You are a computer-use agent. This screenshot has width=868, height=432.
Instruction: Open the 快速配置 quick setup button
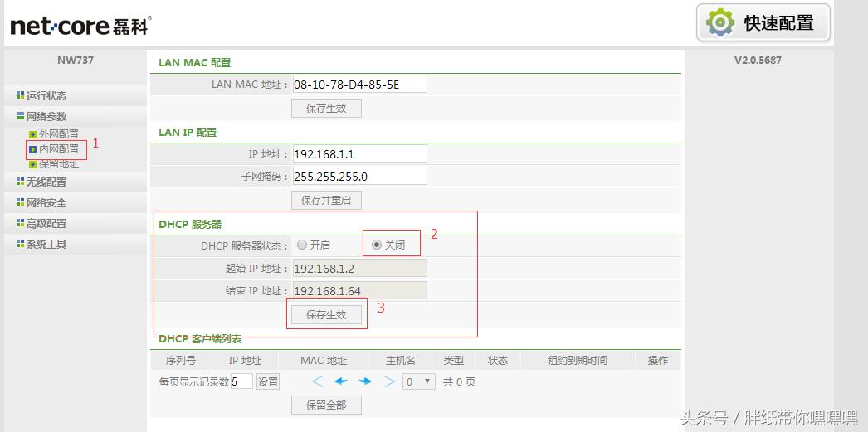click(x=763, y=22)
